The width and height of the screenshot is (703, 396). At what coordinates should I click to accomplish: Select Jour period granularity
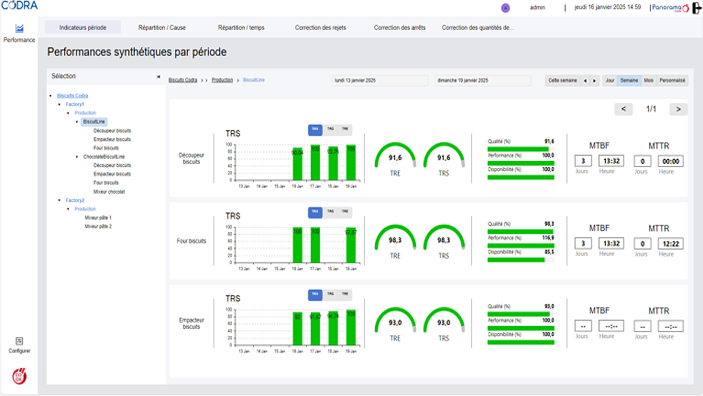click(x=610, y=81)
